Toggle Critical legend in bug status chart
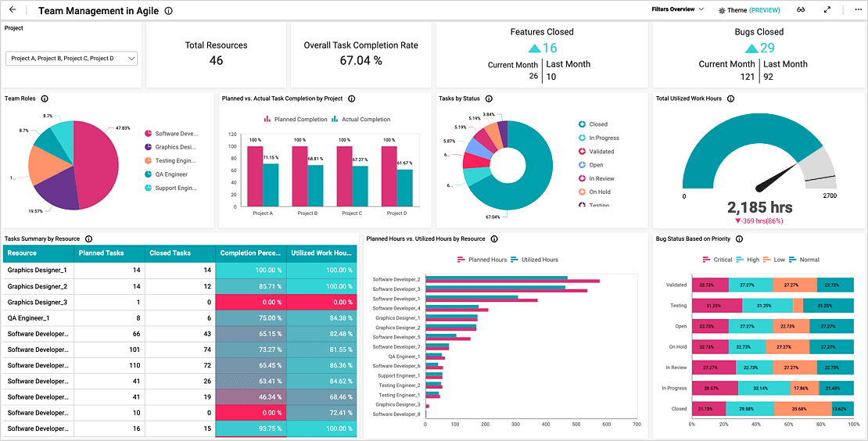This screenshot has height=441, width=868. [717, 260]
